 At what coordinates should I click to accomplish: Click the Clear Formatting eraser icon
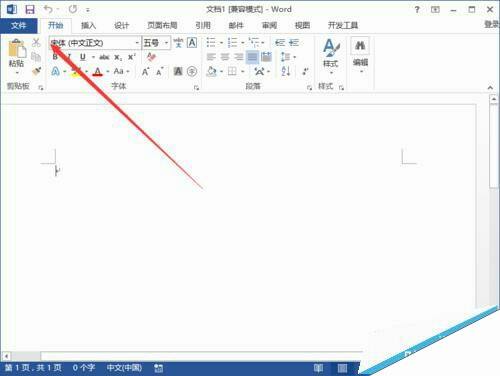click(151, 57)
